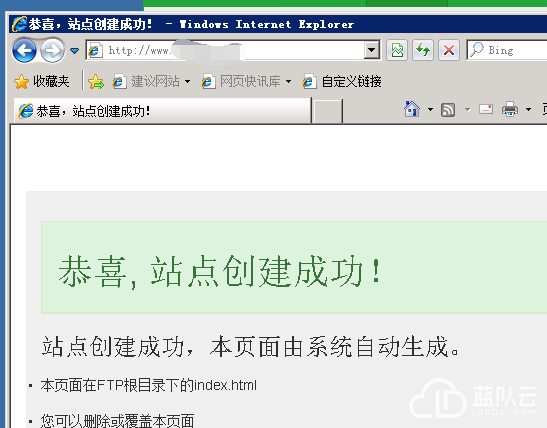Expand the 网页快讯库 dropdown arrow
Screen dimensions: 547x428
(x=288, y=82)
